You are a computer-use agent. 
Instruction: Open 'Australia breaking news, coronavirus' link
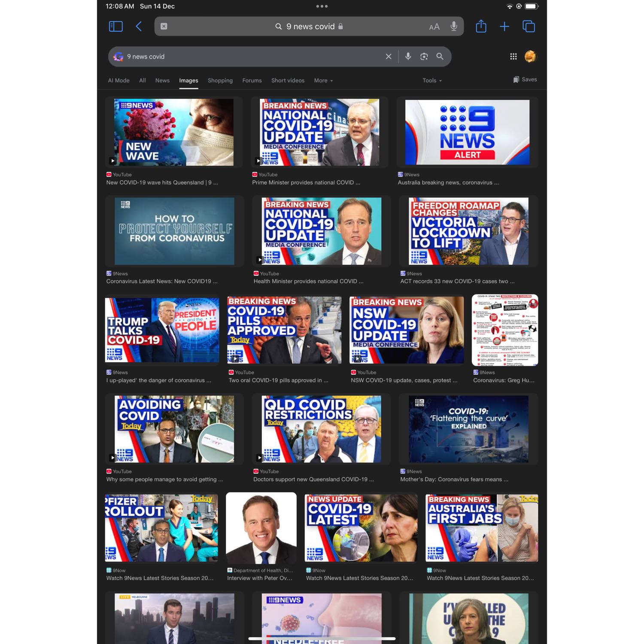[x=448, y=182]
